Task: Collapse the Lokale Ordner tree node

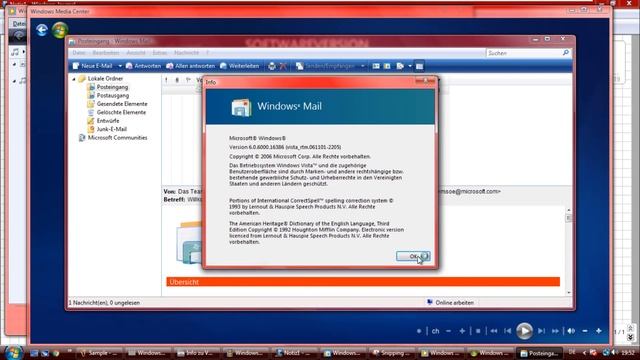Action: click(74, 79)
